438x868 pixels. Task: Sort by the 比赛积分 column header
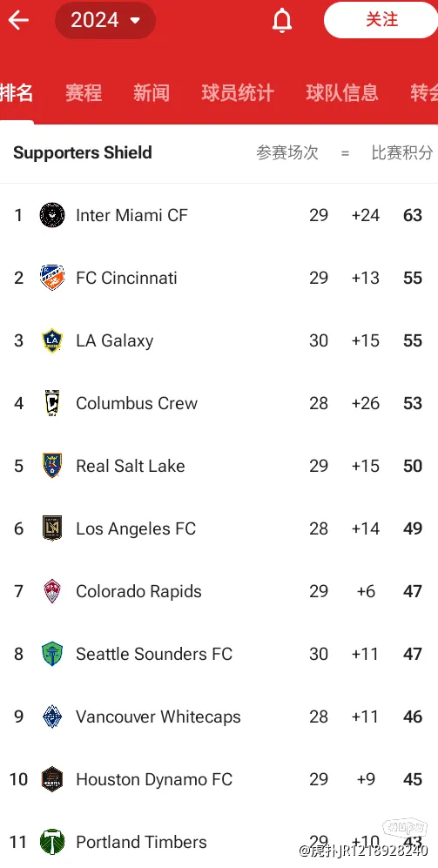(x=402, y=152)
